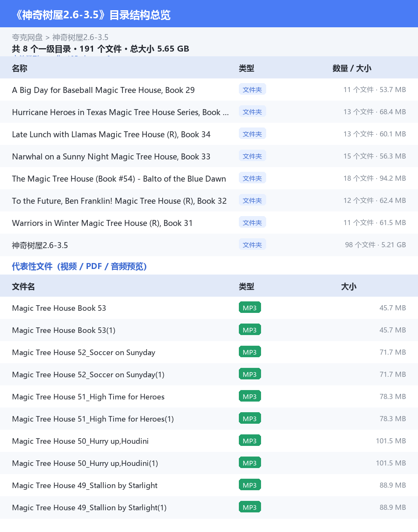The height and width of the screenshot is (532, 418).
Task: Click 文件夹 tag on 神奇树屋2.6-3.5 row
Action: [x=253, y=245]
